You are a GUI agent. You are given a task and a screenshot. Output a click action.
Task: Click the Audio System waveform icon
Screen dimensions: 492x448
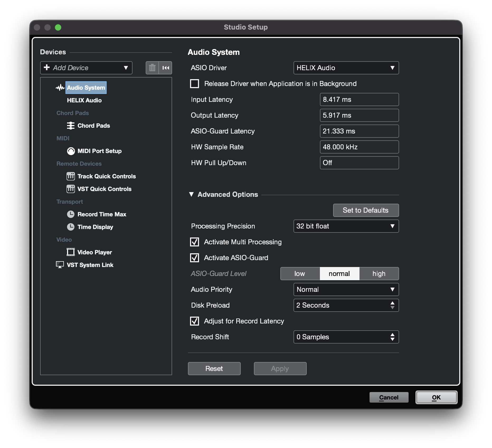pyautogui.click(x=60, y=88)
